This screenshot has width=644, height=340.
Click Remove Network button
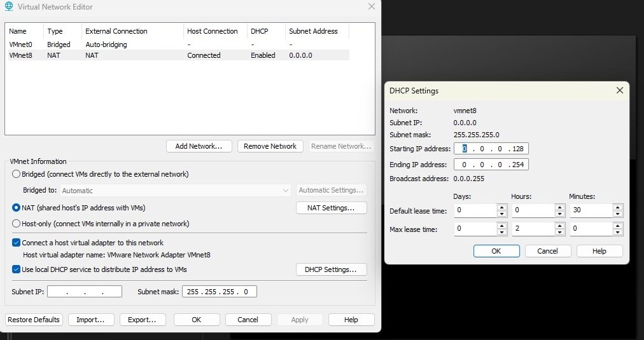click(270, 146)
